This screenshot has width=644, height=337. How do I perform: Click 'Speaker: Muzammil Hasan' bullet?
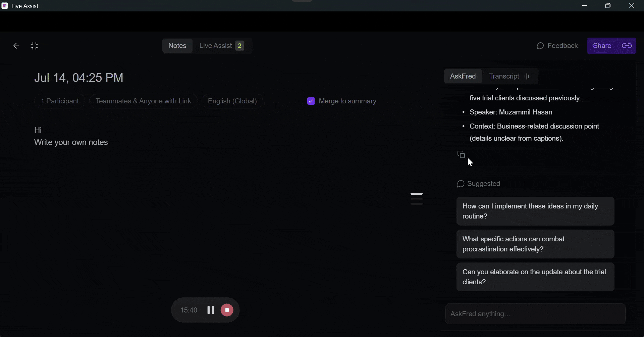pos(511,112)
